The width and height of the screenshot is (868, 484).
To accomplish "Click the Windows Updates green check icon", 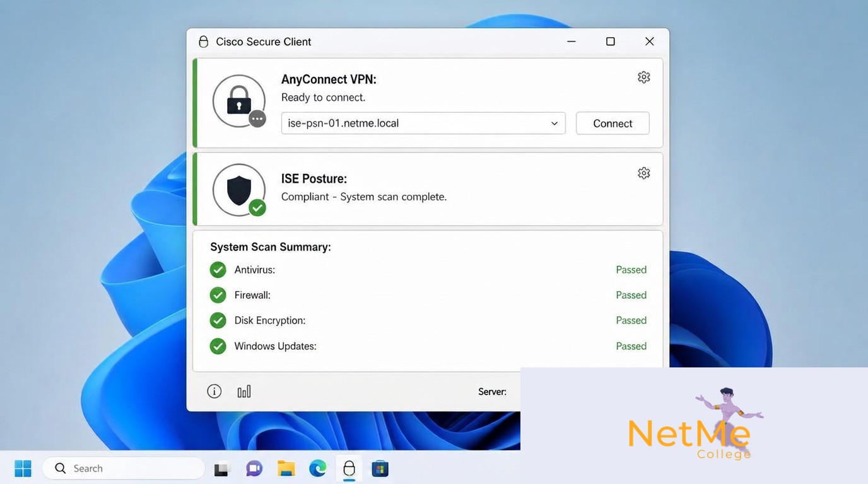I will [218, 346].
